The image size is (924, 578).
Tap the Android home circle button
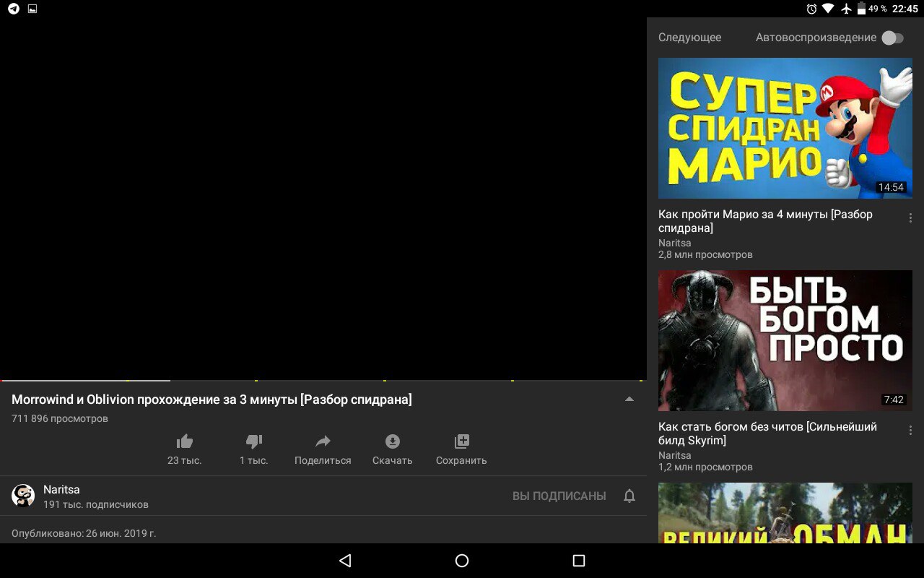pos(462,561)
